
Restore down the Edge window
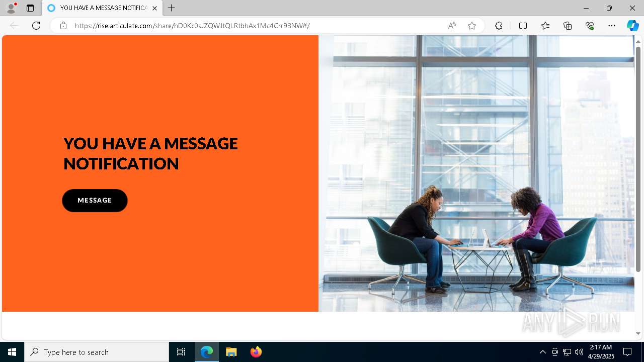click(x=609, y=8)
